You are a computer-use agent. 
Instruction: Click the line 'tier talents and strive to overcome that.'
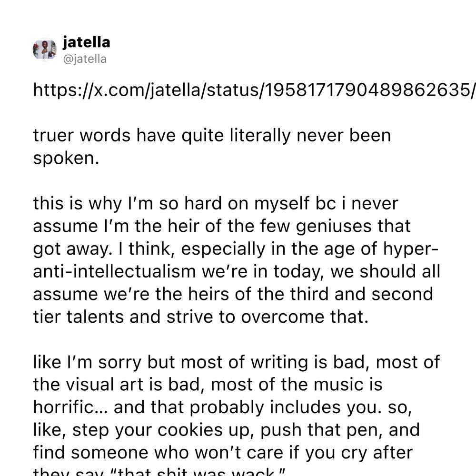point(201,317)
